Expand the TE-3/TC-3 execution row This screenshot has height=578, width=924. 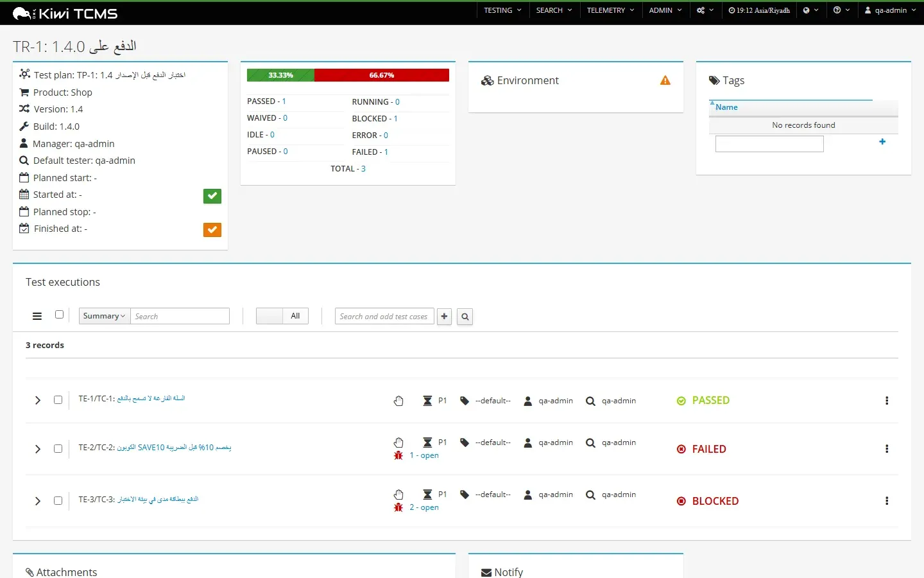click(38, 501)
